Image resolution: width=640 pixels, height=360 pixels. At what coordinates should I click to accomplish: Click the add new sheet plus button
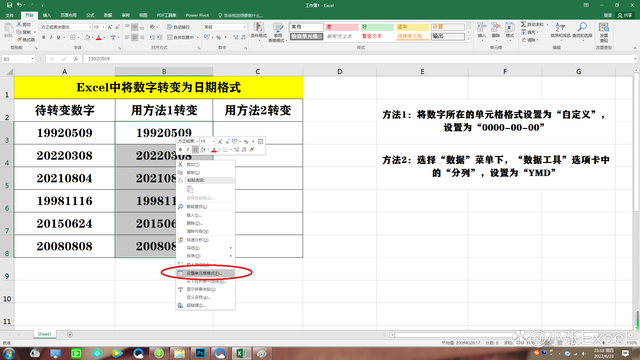coord(70,335)
